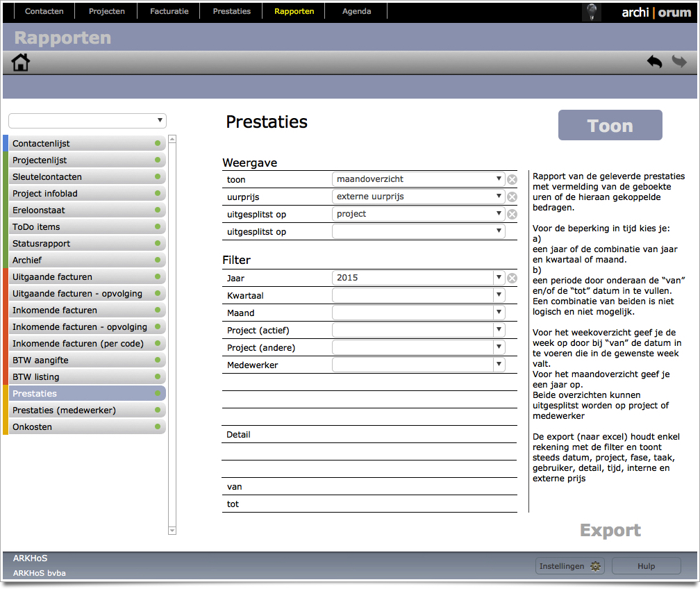700x589 pixels.
Task: Open Instellingen settings
Action: 569,566
